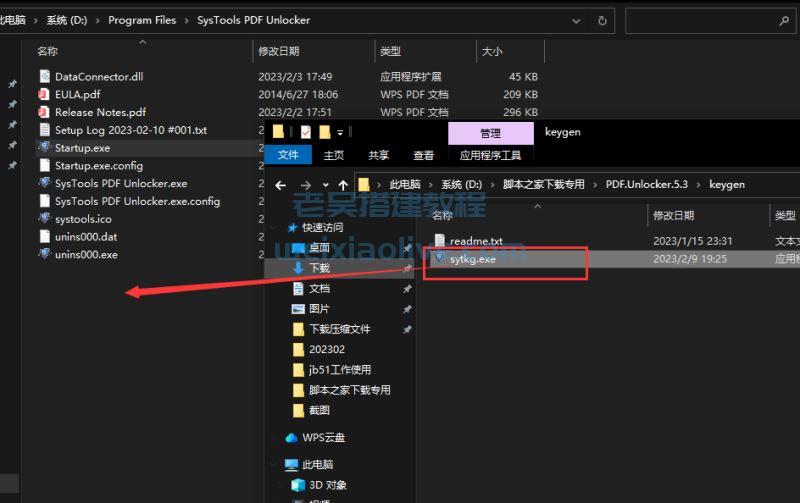Open 图片 in quick access
This screenshot has width=800, height=503.
coord(311,309)
